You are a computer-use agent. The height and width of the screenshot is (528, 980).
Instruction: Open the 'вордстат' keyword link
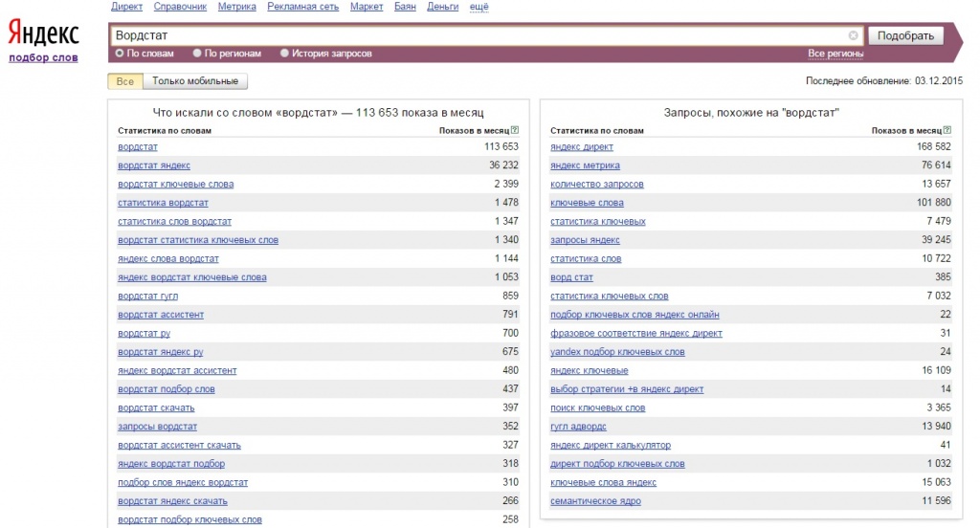[138, 147]
